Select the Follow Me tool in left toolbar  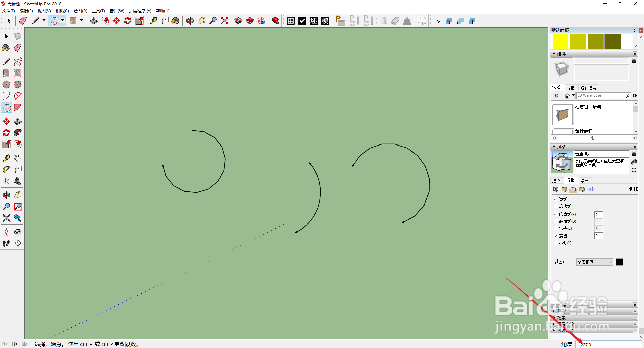tap(18, 133)
